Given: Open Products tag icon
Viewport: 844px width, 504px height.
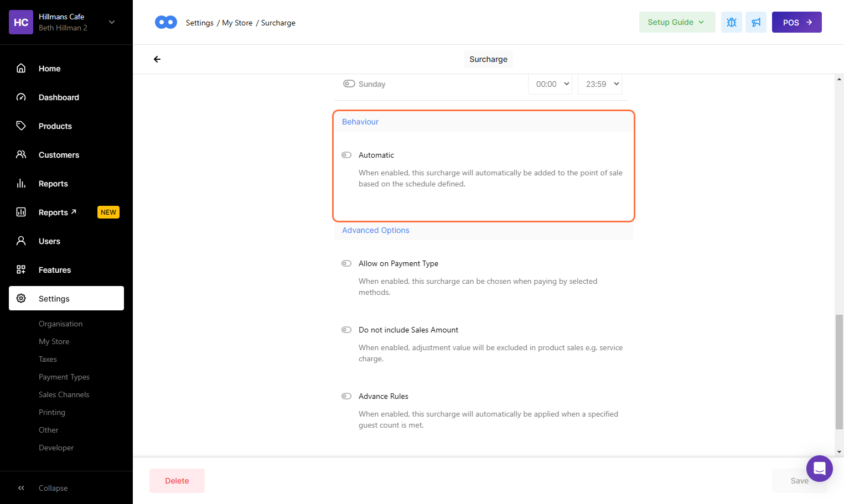Looking at the screenshot, I should click(21, 126).
